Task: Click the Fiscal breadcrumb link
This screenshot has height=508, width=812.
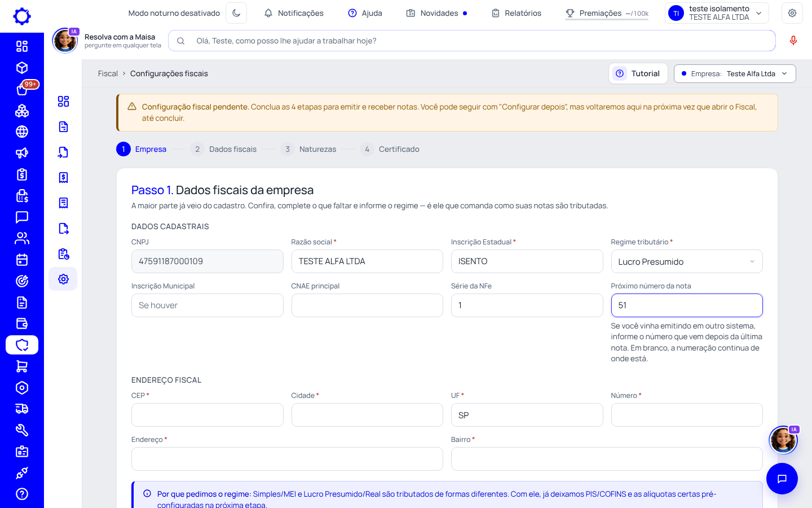Action: [x=108, y=73]
